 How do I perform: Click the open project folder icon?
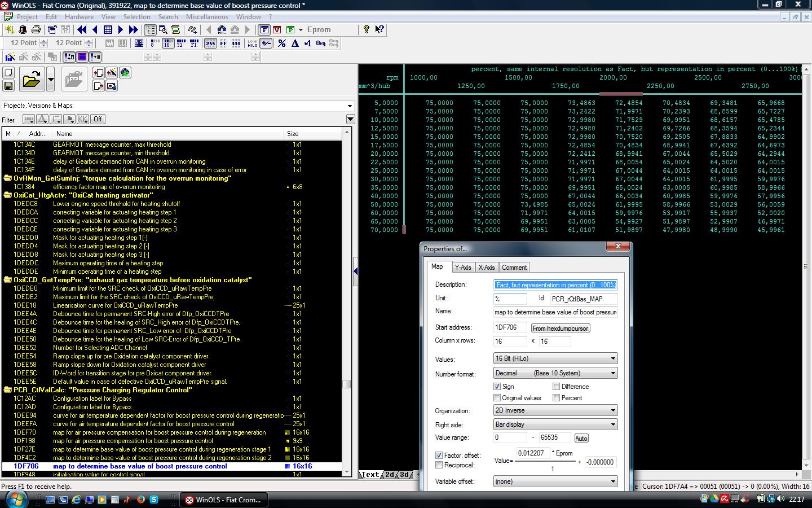(x=32, y=80)
